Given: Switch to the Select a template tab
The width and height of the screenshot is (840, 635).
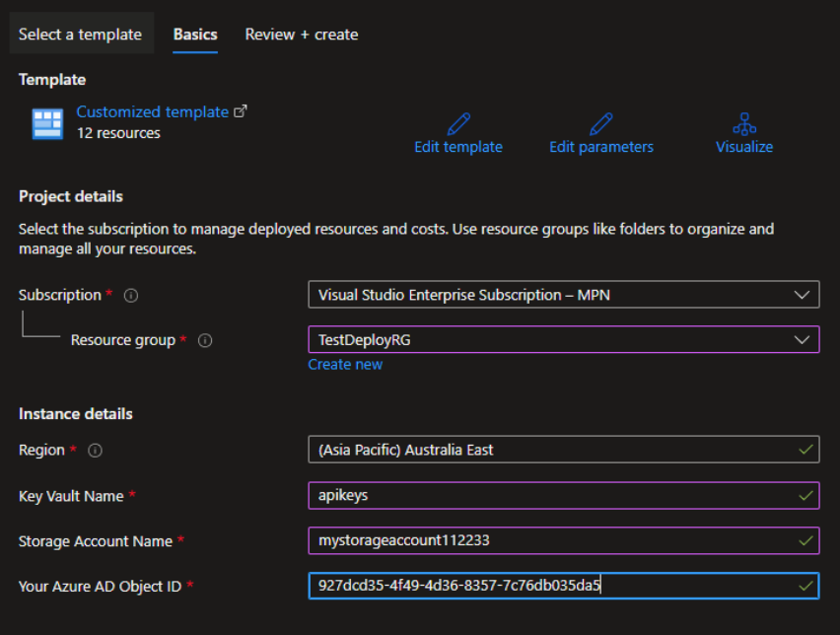Looking at the screenshot, I should click(x=81, y=35).
